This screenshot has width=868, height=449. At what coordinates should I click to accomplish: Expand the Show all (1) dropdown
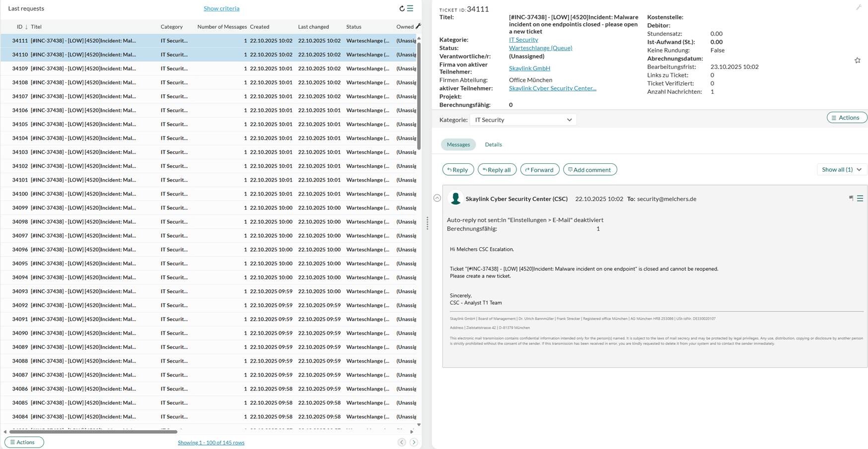tap(841, 170)
